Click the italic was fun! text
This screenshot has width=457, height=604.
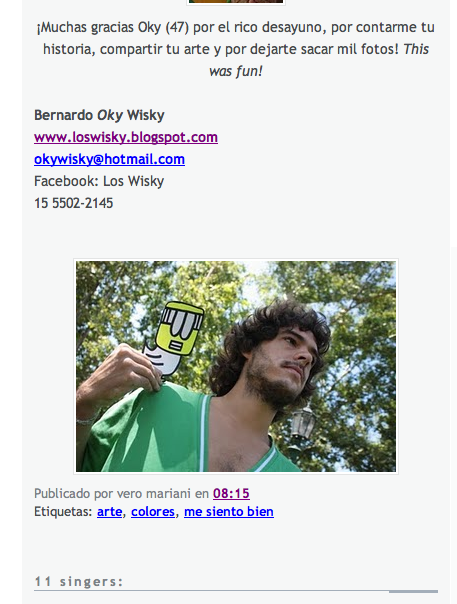[236, 71]
